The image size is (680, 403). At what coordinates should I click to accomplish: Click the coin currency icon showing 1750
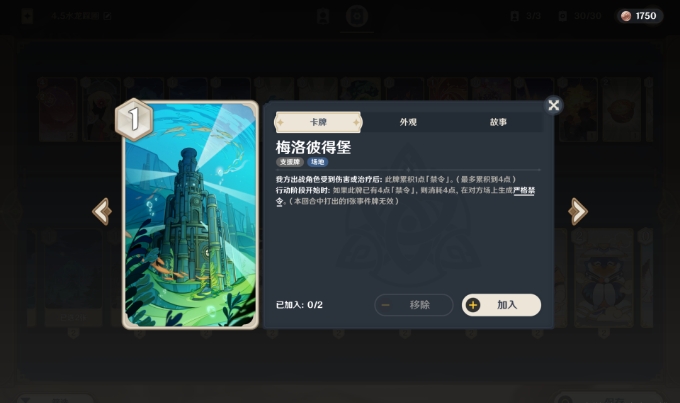click(x=626, y=16)
